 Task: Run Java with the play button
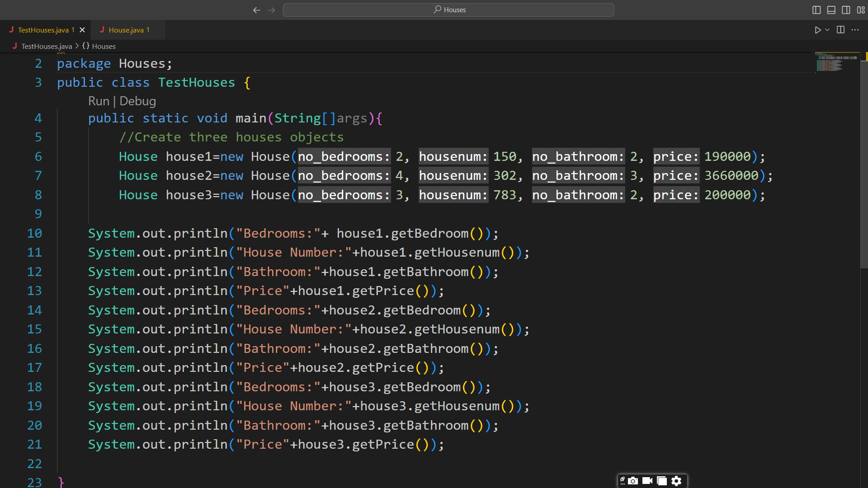[x=817, y=30]
